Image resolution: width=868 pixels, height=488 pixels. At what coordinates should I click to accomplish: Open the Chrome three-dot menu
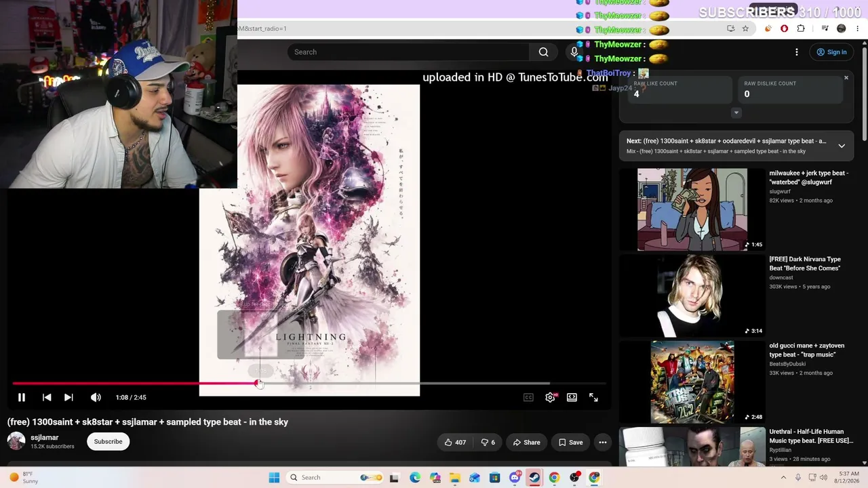858,28
